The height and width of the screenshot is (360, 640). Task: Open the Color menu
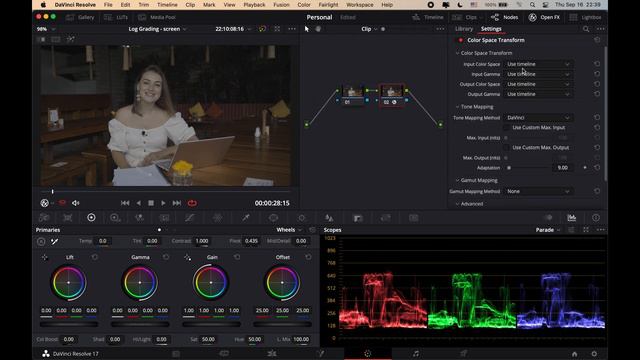(x=304, y=5)
